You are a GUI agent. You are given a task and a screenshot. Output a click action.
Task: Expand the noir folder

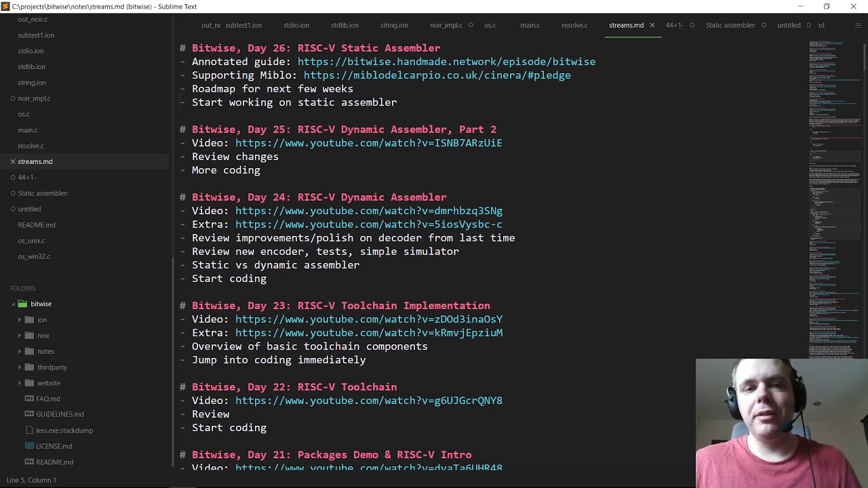[20, 335]
